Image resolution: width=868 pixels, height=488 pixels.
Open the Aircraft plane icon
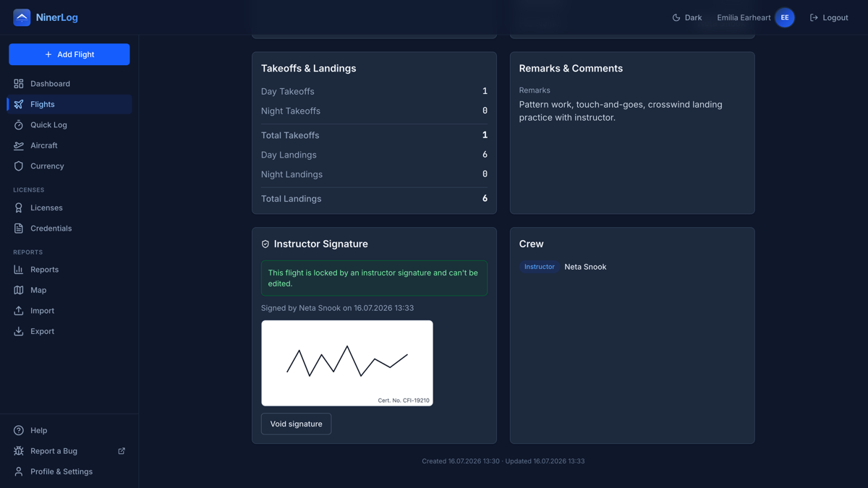point(19,145)
